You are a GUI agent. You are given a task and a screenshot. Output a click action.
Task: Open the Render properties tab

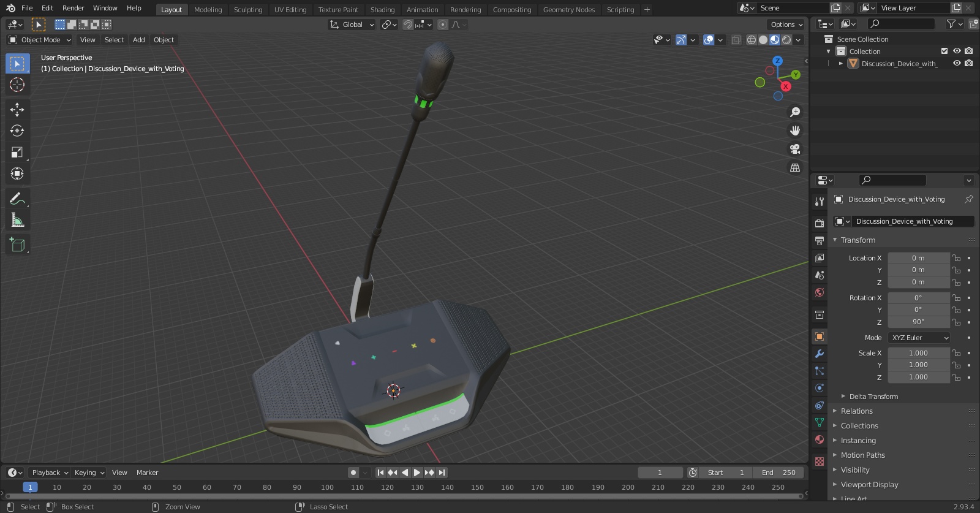pyautogui.click(x=820, y=223)
